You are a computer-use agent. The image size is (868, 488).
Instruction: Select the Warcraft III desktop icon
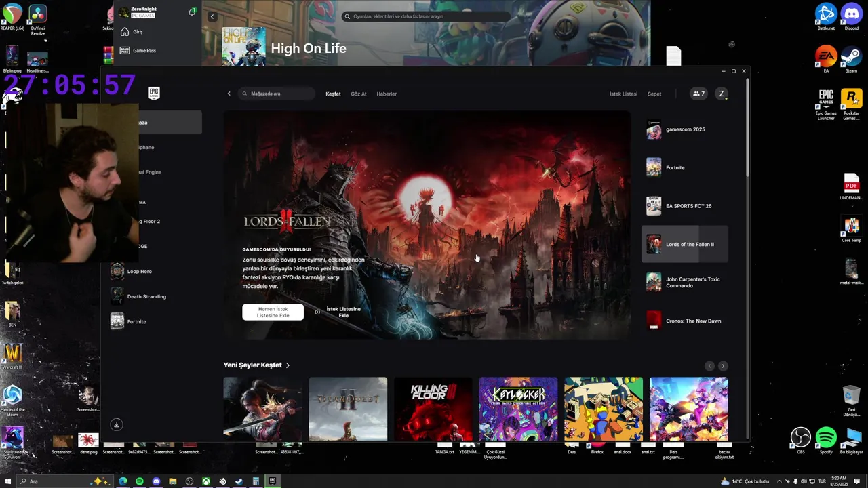coord(12,356)
